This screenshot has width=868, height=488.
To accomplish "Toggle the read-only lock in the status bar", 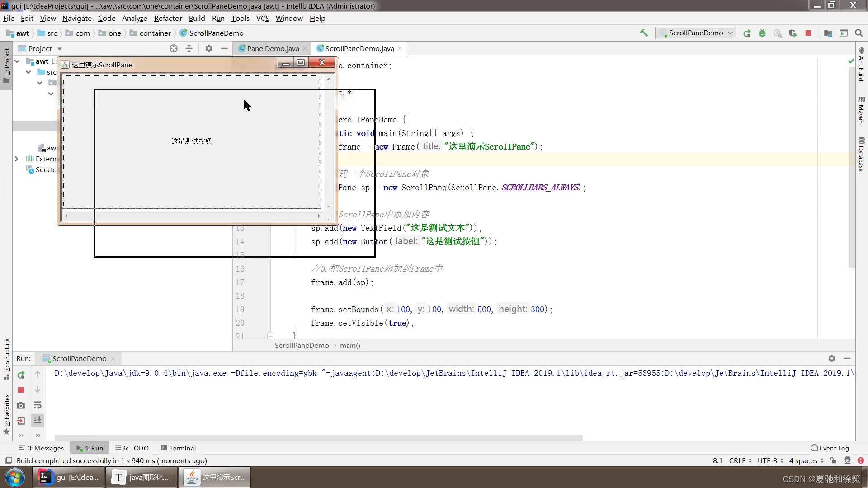I will tap(834, 460).
